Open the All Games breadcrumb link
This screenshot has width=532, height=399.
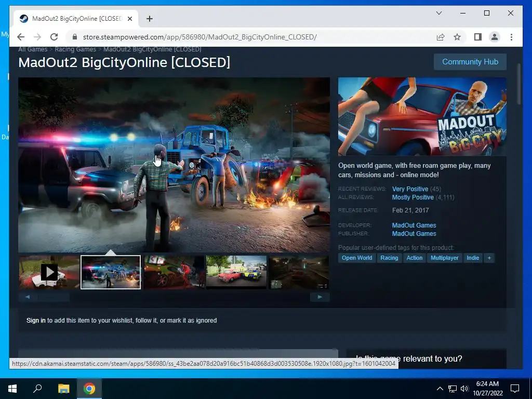pyautogui.click(x=33, y=49)
